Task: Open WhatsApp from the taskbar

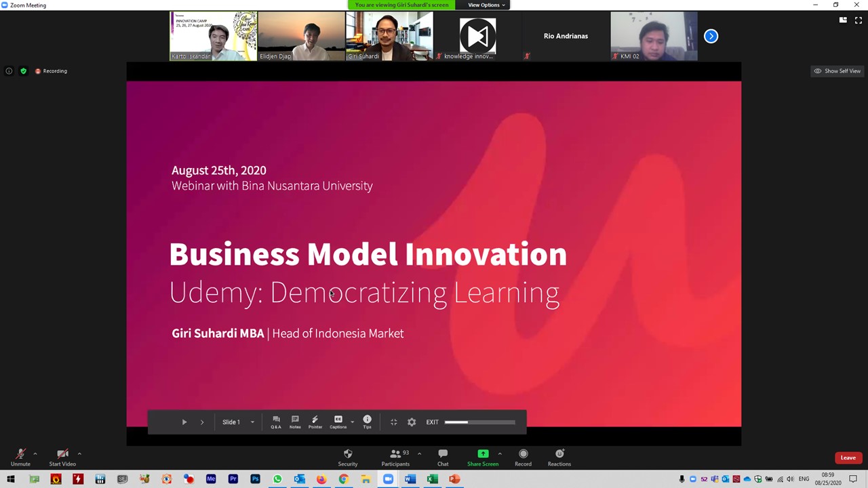Action: click(277, 479)
